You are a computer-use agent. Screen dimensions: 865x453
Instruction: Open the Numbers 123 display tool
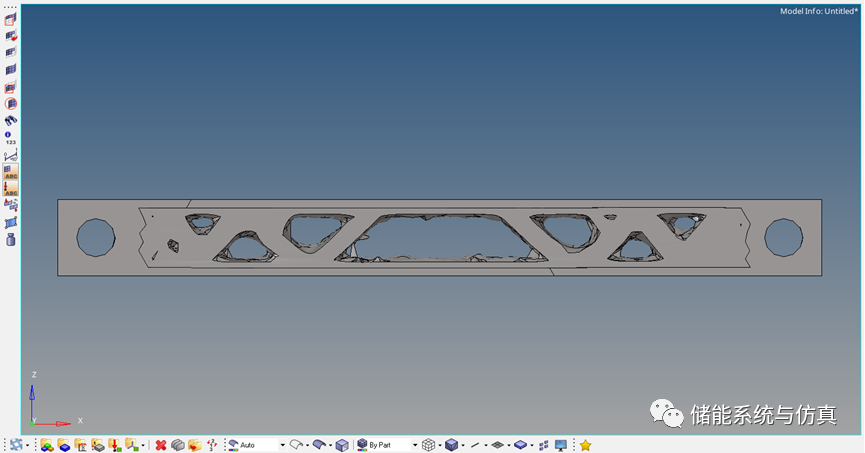(10, 138)
